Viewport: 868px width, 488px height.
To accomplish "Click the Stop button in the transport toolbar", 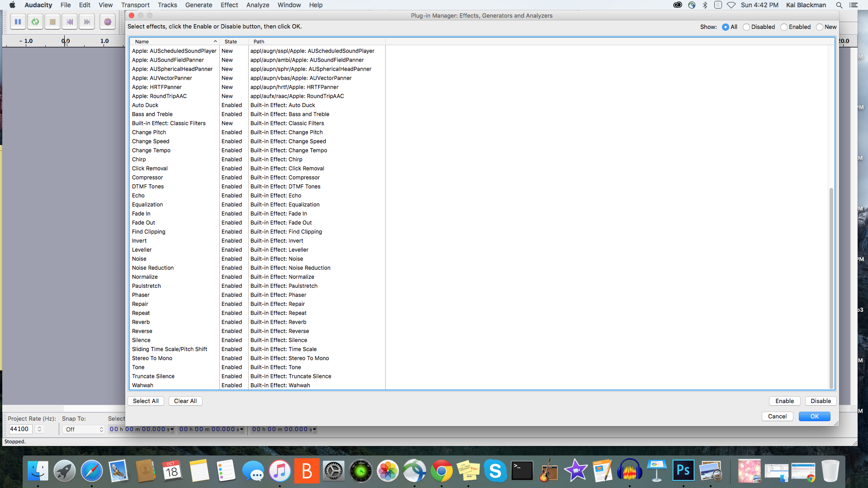I will coord(52,21).
